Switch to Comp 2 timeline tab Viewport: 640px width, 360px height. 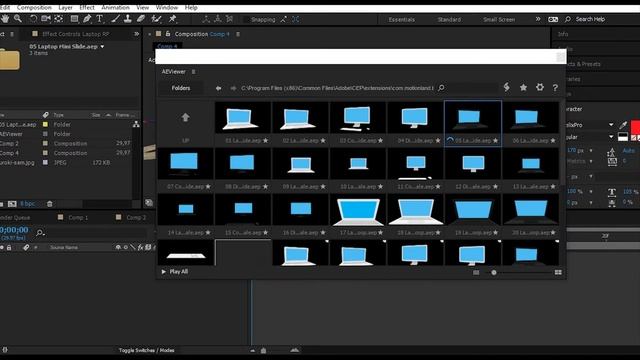point(136,218)
